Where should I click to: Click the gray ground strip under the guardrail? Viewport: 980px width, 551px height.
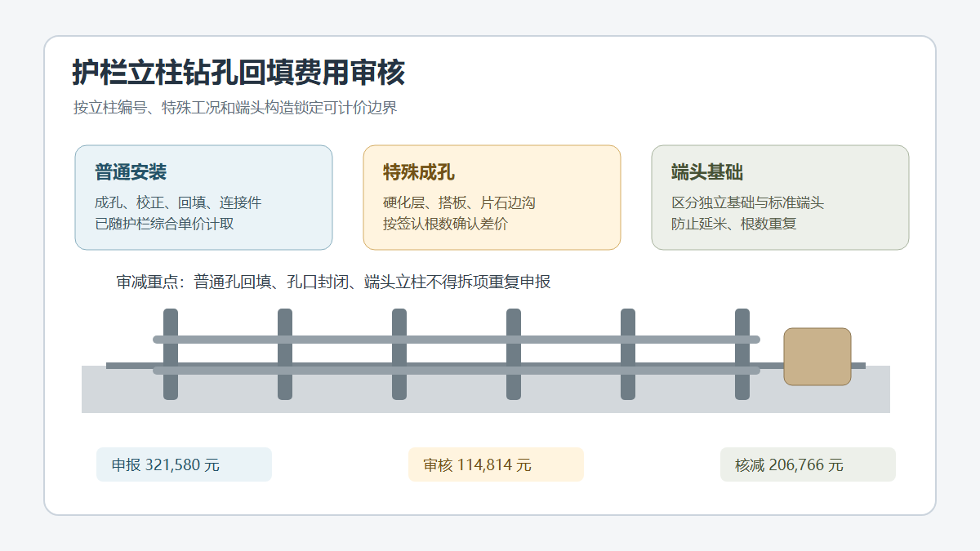(486, 389)
